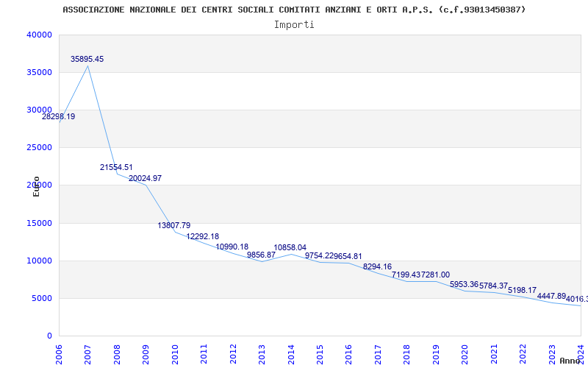Click the y-axis value 5000
The height and width of the screenshot is (368, 588).
(x=41, y=299)
